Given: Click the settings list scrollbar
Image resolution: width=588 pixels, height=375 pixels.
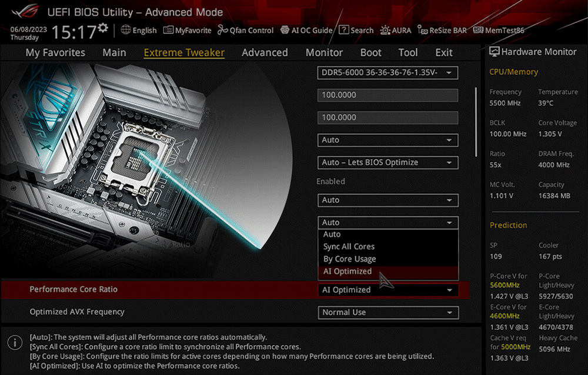Looking at the screenshot, I should pyautogui.click(x=476, y=122).
